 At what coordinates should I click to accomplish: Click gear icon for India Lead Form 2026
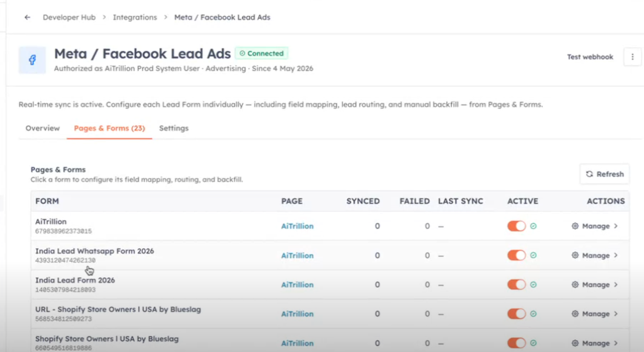tap(575, 285)
